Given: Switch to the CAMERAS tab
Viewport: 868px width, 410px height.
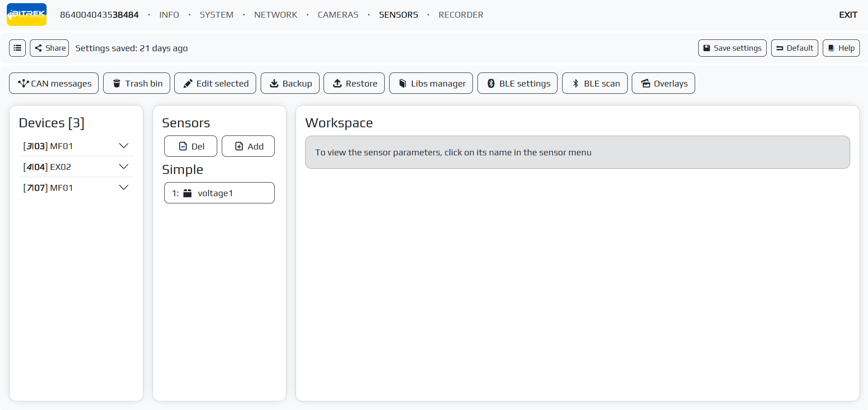Looking at the screenshot, I should (338, 15).
